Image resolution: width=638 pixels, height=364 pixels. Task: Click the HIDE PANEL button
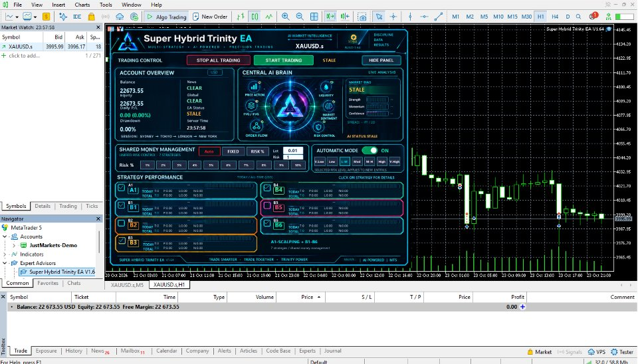pyautogui.click(x=381, y=60)
